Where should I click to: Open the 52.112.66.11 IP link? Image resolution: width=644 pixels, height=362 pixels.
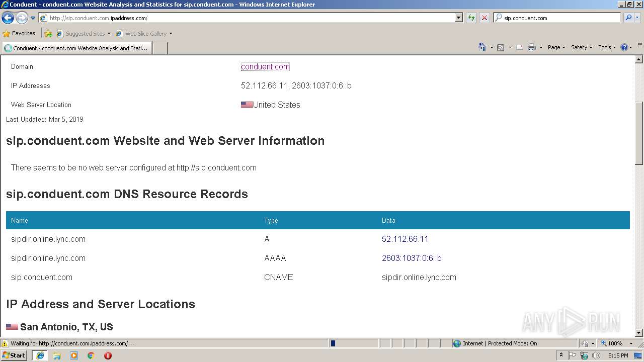click(405, 239)
